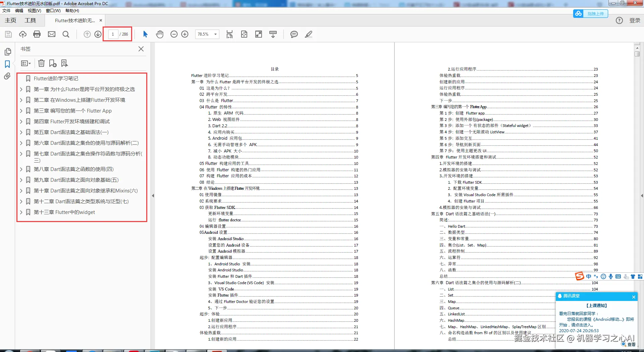This screenshot has height=352, width=644.
Task: Click the read mode toolbar icon
Action: (273, 34)
